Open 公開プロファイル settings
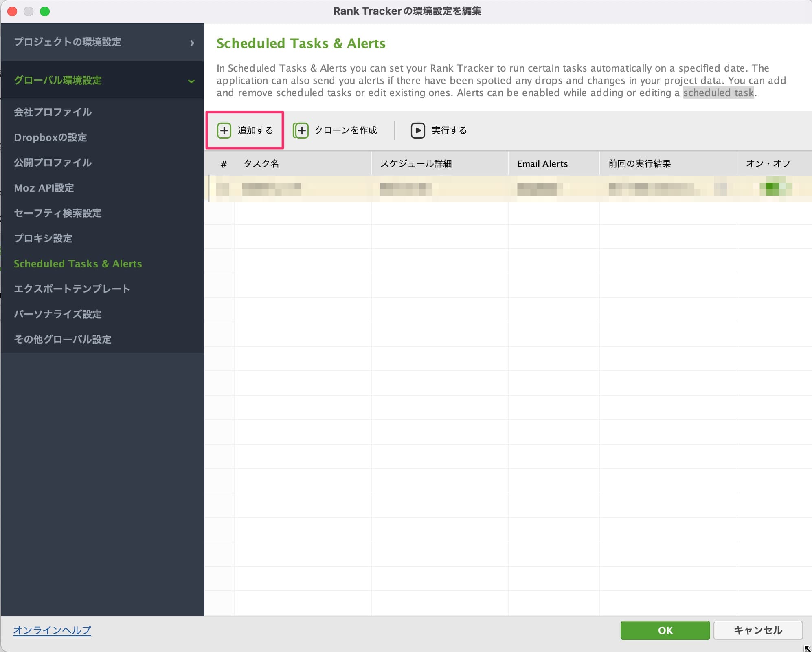812x652 pixels. tap(53, 163)
